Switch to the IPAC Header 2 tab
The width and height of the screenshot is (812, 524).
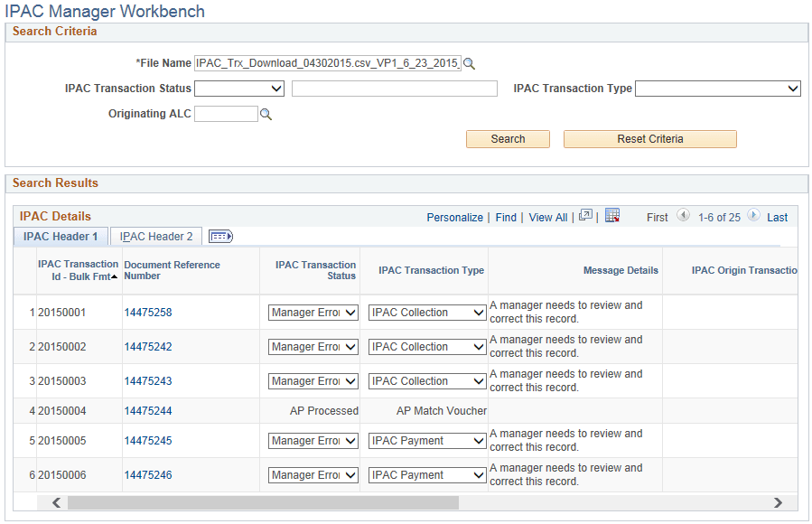155,236
